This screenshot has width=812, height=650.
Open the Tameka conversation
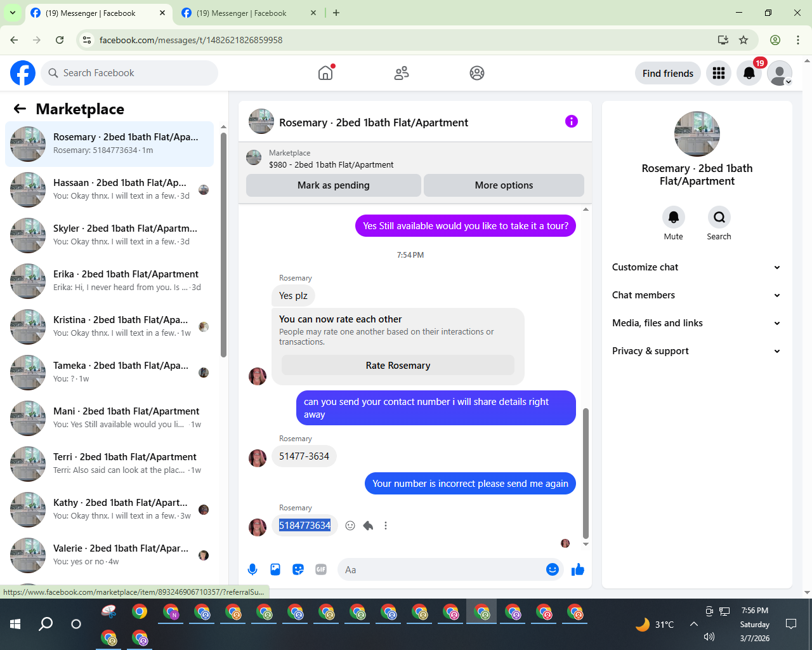tap(110, 373)
